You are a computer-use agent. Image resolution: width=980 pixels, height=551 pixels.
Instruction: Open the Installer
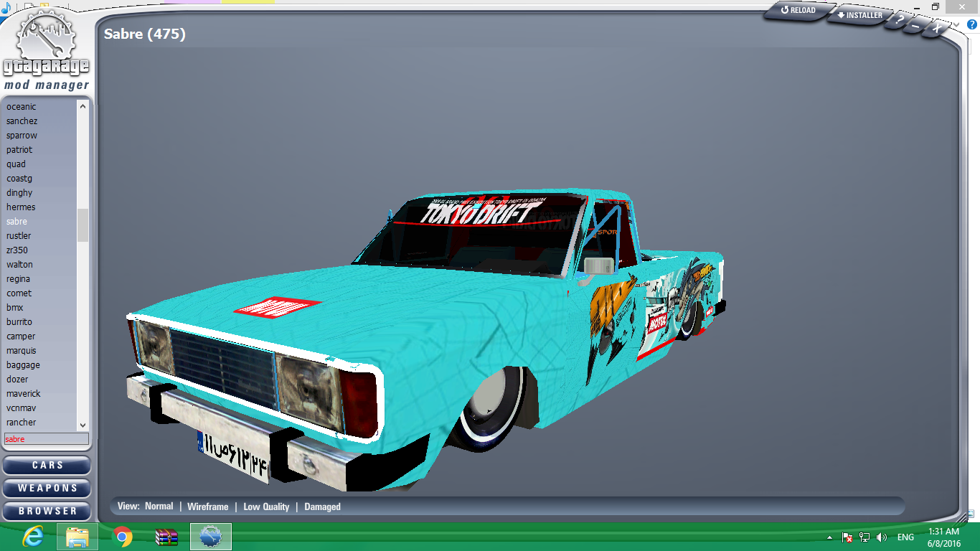(859, 15)
